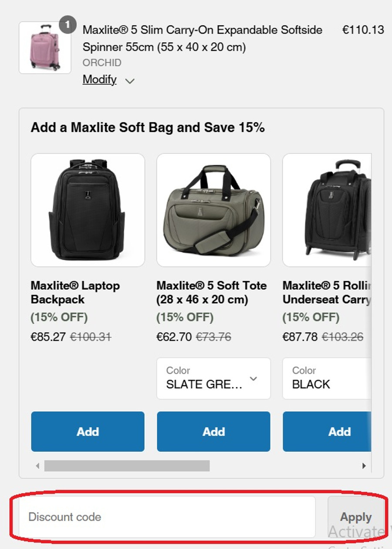Click the Rolling Underseat Carry-On image
The width and height of the screenshot is (392, 549).
pyautogui.click(x=328, y=210)
